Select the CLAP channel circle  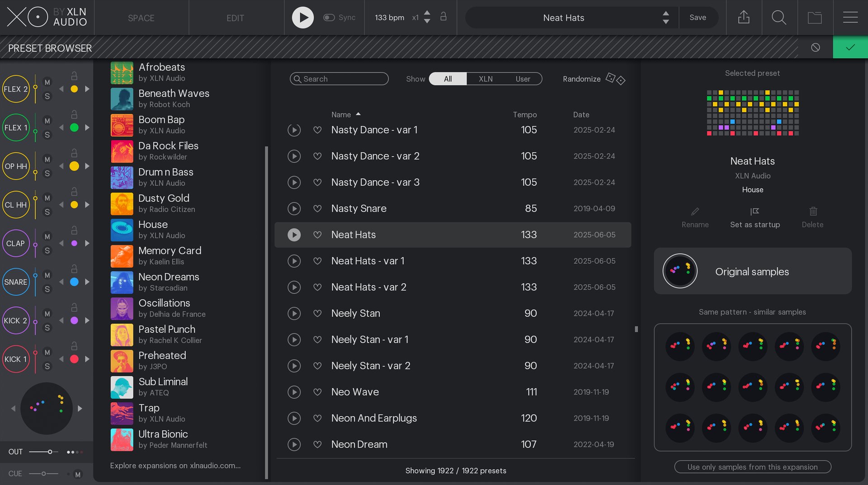[16, 243]
